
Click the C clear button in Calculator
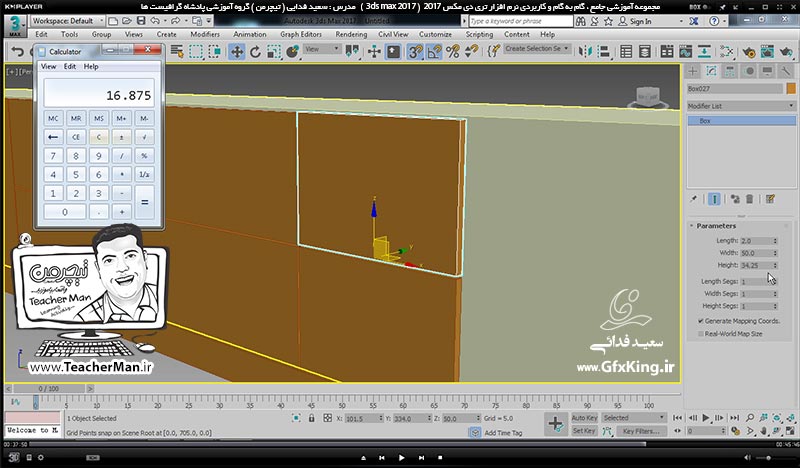click(x=98, y=137)
